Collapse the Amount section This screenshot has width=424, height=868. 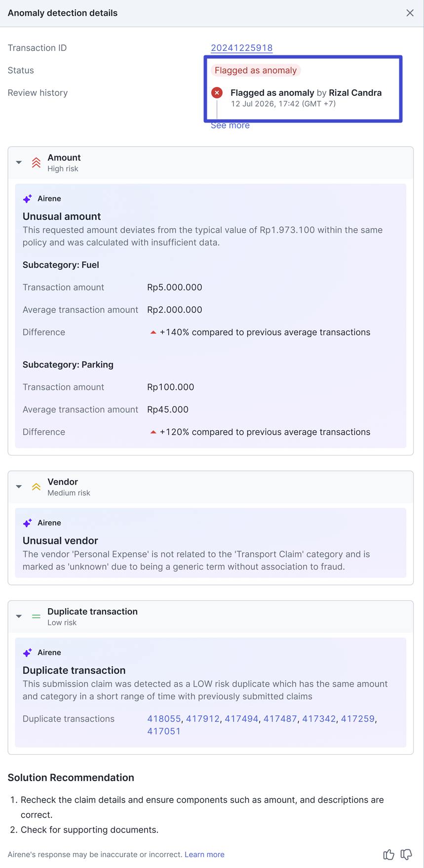19,163
